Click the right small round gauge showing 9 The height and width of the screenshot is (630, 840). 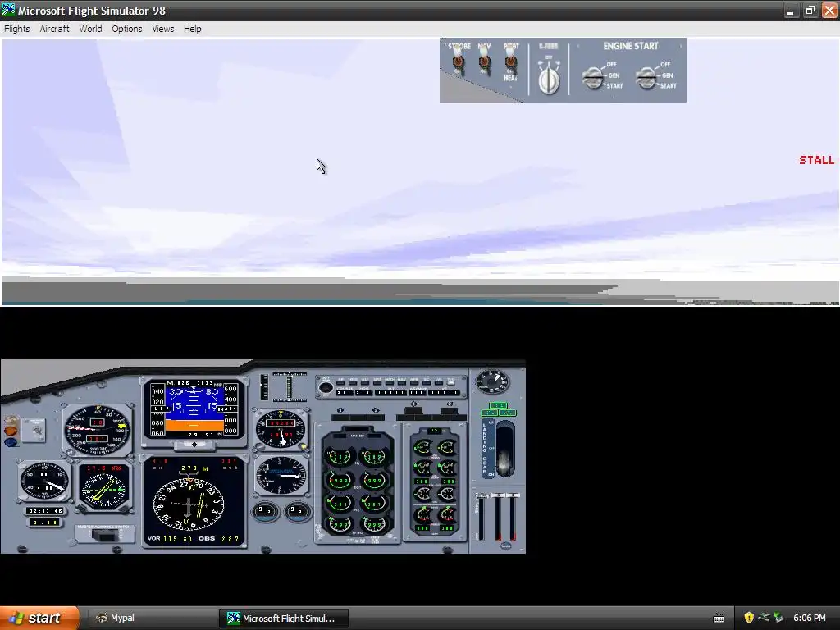[297, 512]
